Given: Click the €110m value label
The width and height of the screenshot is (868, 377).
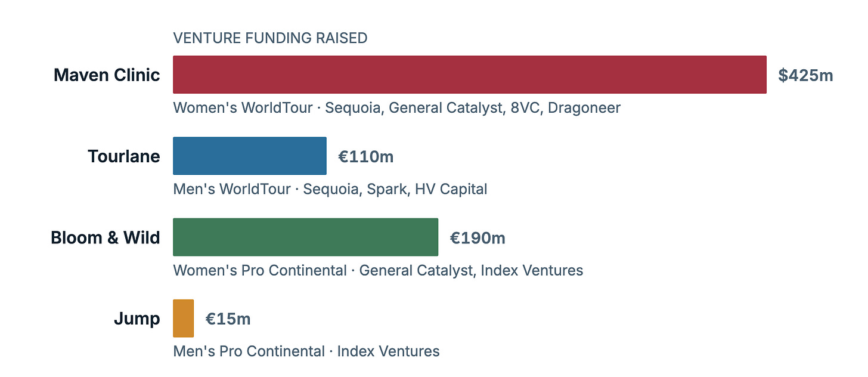Looking at the screenshot, I should (366, 156).
